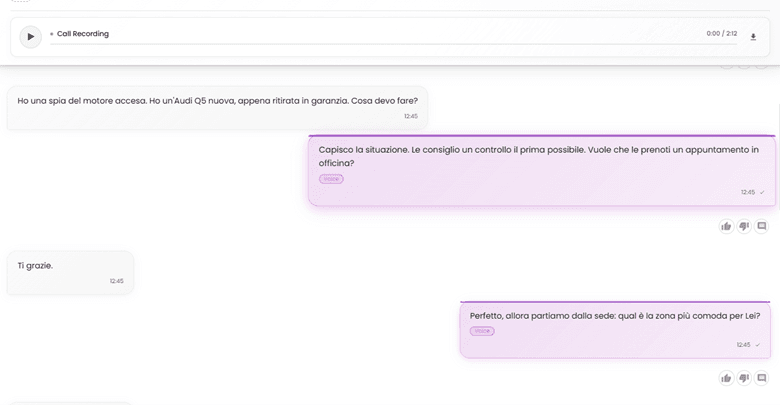The image size is (780, 405).
Task: Select the 'Perfetto, allora partiamo dalla sede' bubble
Action: pyautogui.click(x=615, y=329)
